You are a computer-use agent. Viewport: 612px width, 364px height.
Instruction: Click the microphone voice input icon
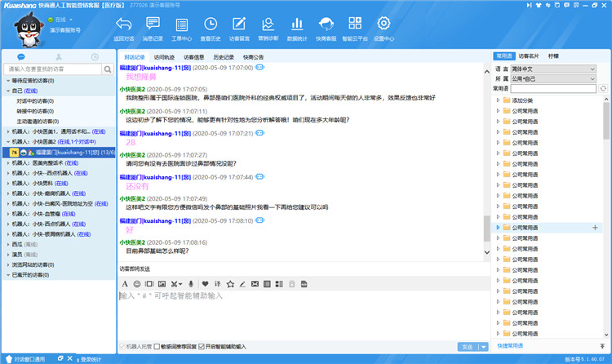pyautogui.click(x=190, y=283)
